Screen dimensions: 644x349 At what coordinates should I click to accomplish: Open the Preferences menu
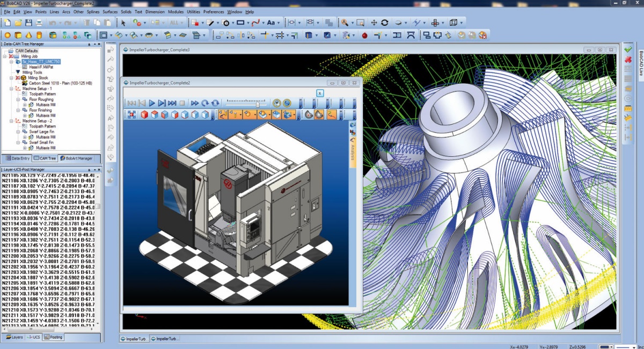pyautogui.click(x=214, y=11)
